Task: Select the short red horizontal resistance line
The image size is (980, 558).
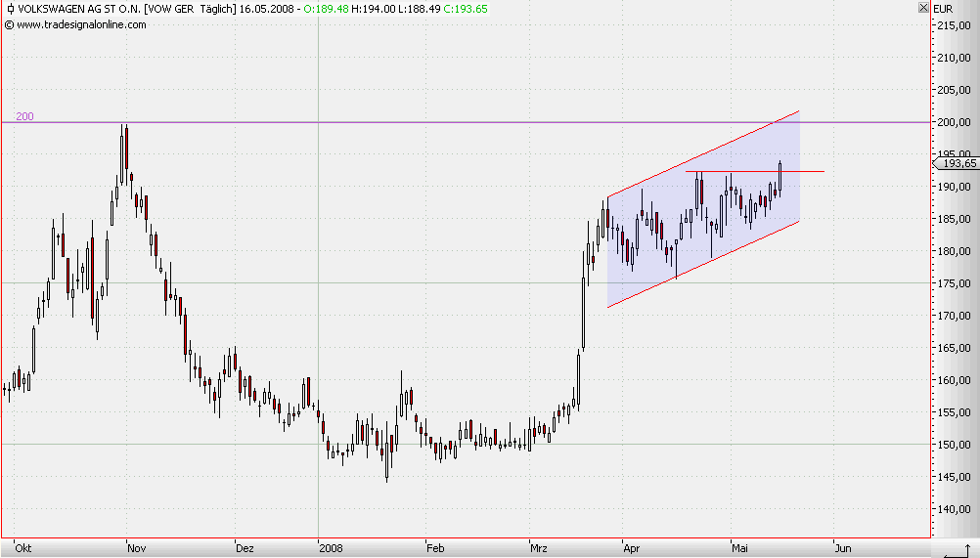Action: pos(754,172)
